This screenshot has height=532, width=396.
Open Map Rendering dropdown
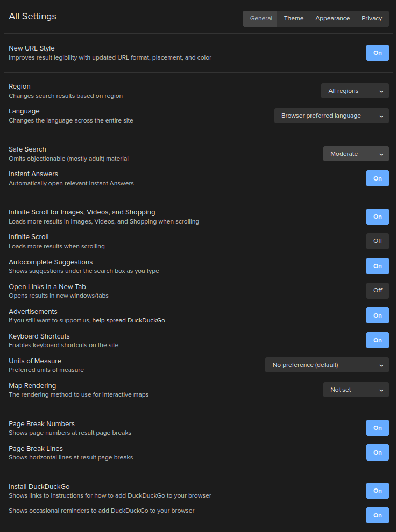point(356,390)
